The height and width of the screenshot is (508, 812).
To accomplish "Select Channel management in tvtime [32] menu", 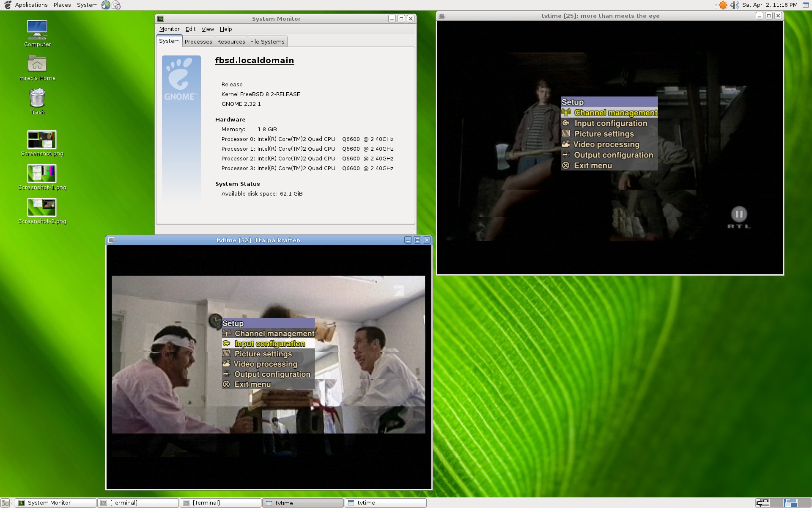I will pos(268,334).
